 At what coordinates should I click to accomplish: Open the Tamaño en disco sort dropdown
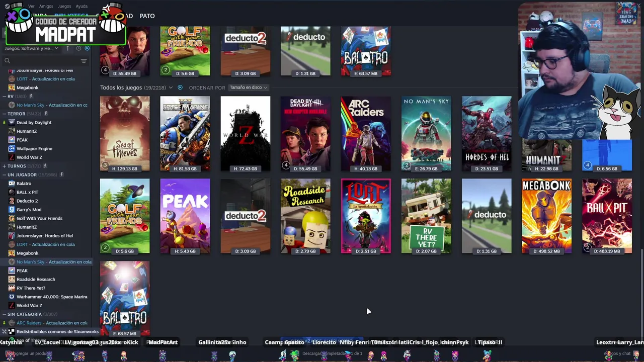[x=249, y=87]
